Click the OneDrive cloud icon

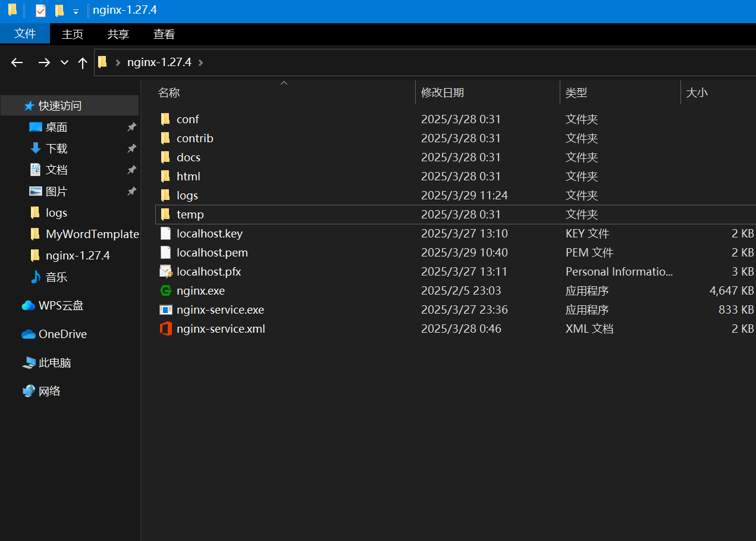click(29, 334)
